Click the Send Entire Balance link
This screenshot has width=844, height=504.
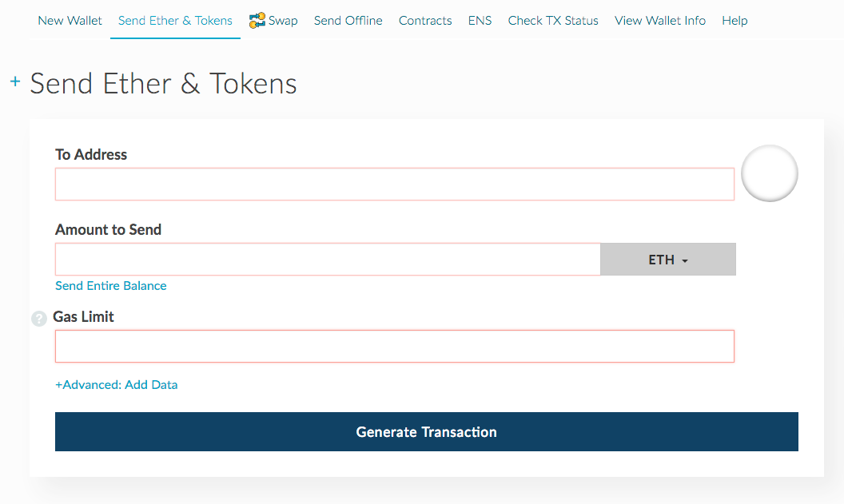(x=111, y=286)
